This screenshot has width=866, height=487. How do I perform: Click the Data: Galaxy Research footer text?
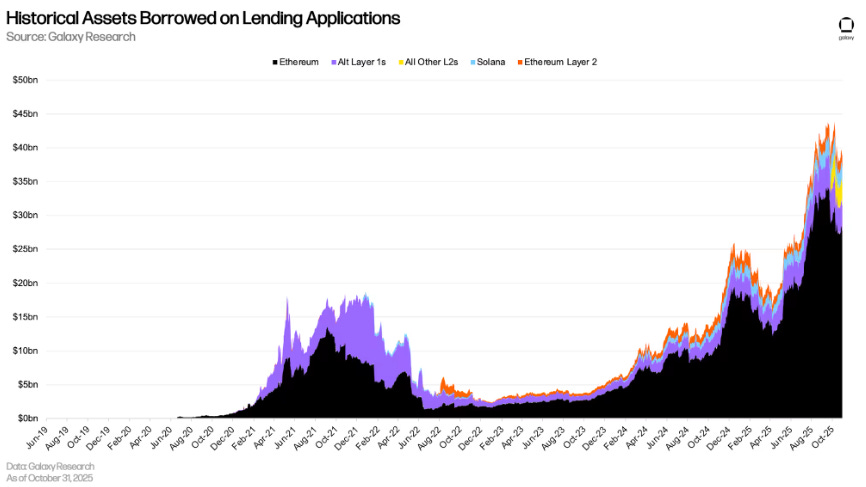[50, 467]
